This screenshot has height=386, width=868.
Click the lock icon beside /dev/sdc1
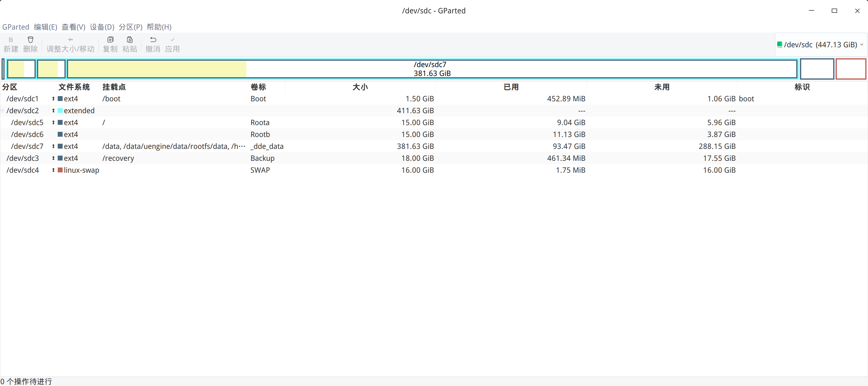click(53, 99)
